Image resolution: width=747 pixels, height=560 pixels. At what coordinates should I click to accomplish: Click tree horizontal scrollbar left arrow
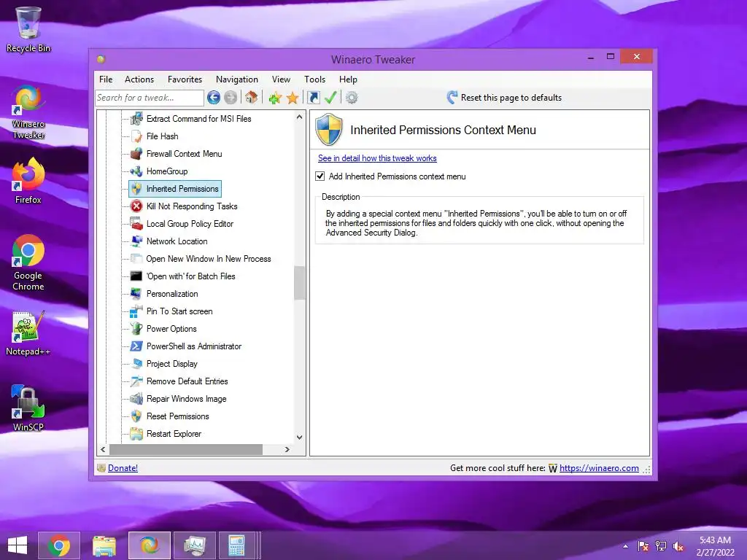[103, 449]
